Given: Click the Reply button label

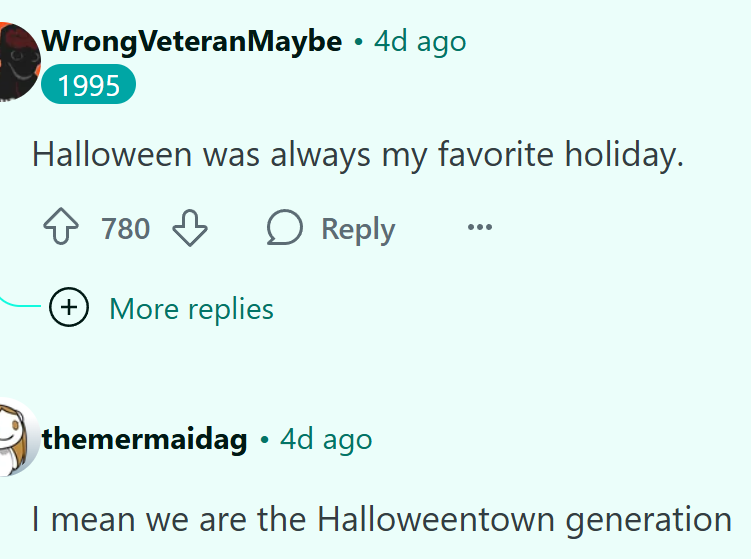Looking at the screenshot, I should tap(358, 229).
